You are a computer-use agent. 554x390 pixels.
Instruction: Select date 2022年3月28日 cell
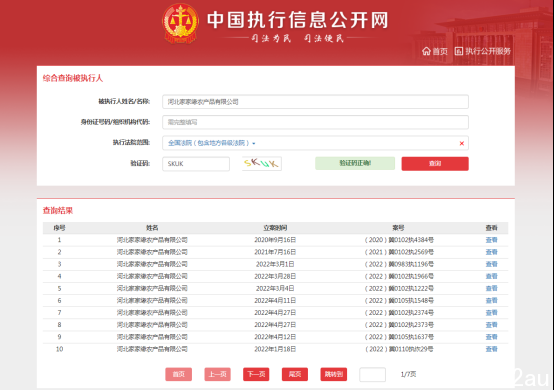tap(275, 276)
